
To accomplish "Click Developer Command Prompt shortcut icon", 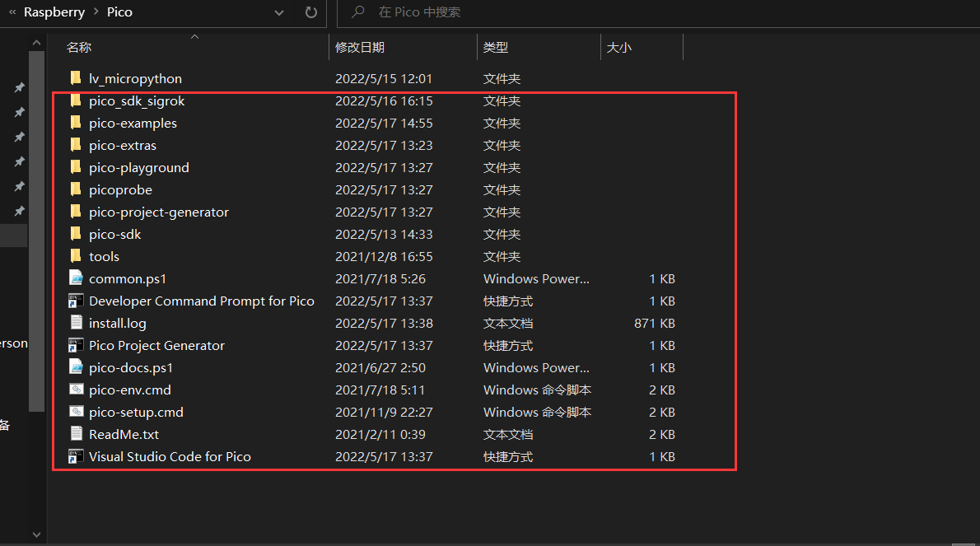I will point(76,301).
